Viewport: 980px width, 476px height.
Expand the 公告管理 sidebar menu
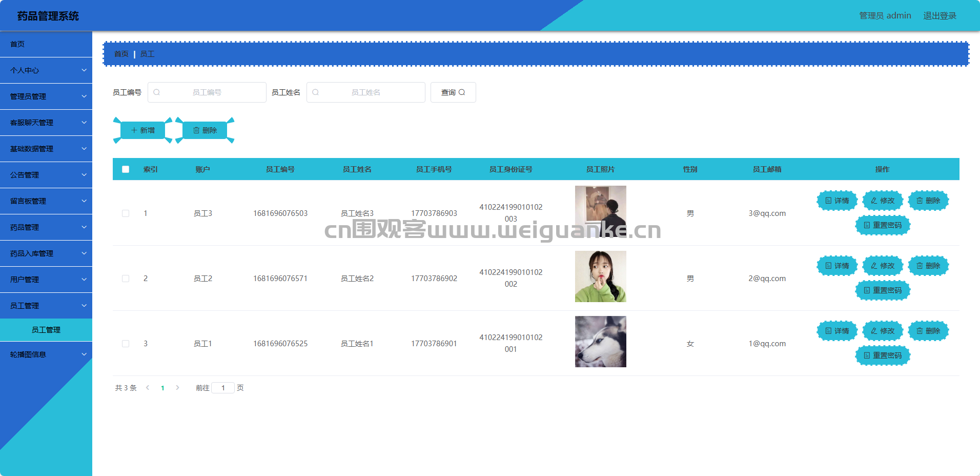point(46,175)
